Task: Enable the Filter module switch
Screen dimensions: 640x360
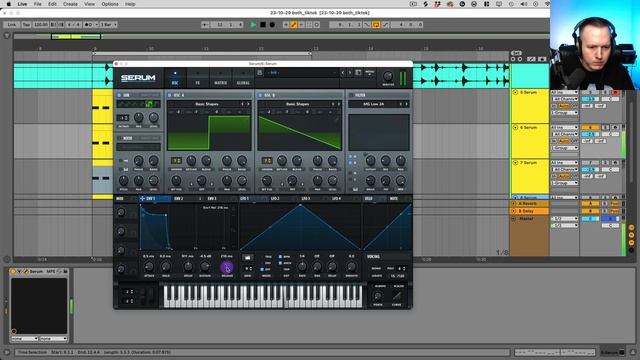Action: (351, 95)
